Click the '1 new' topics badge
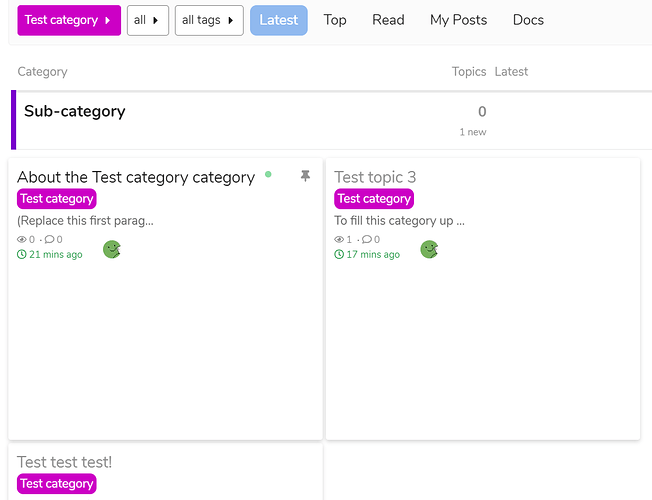The height and width of the screenshot is (500, 652). coord(473,132)
